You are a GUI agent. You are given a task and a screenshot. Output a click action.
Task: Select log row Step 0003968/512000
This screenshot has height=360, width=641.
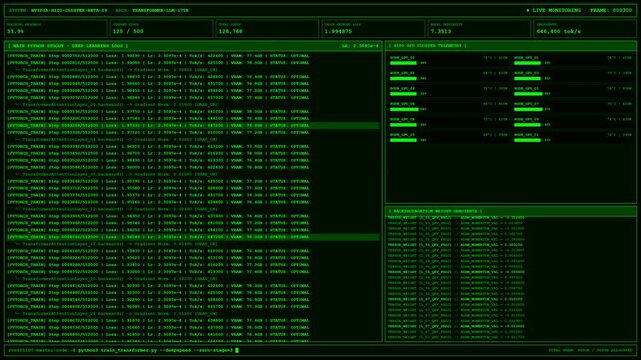pos(193,223)
